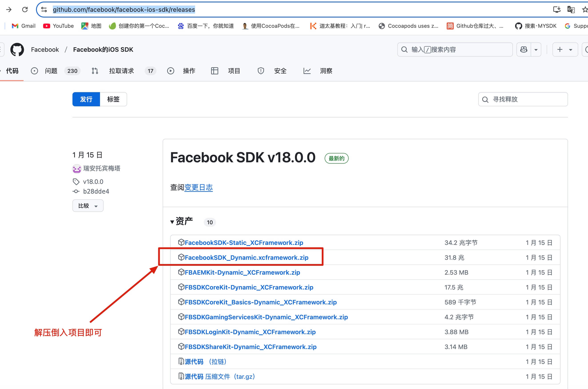Open the 创建你的第一个Coc... bookmark
Viewport: 588px width, 389px height.
point(139,26)
